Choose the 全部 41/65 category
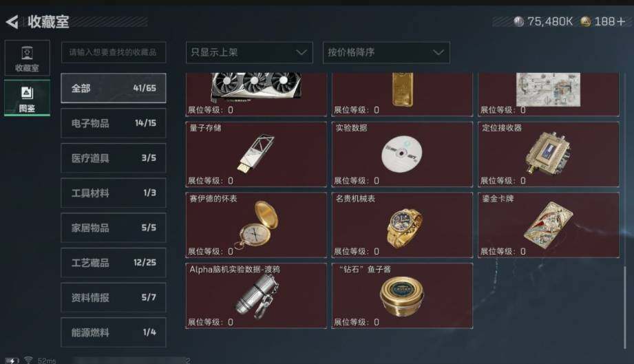The image size is (634, 364). pyautogui.click(x=113, y=88)
